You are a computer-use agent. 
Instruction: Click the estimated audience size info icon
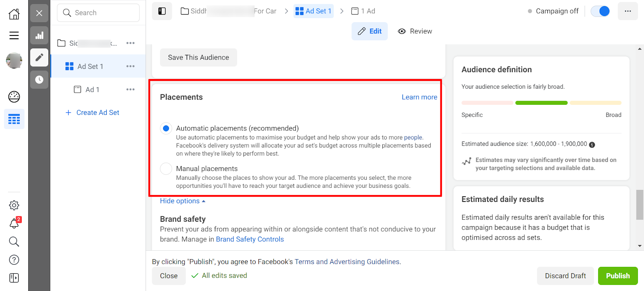(592, 144)
